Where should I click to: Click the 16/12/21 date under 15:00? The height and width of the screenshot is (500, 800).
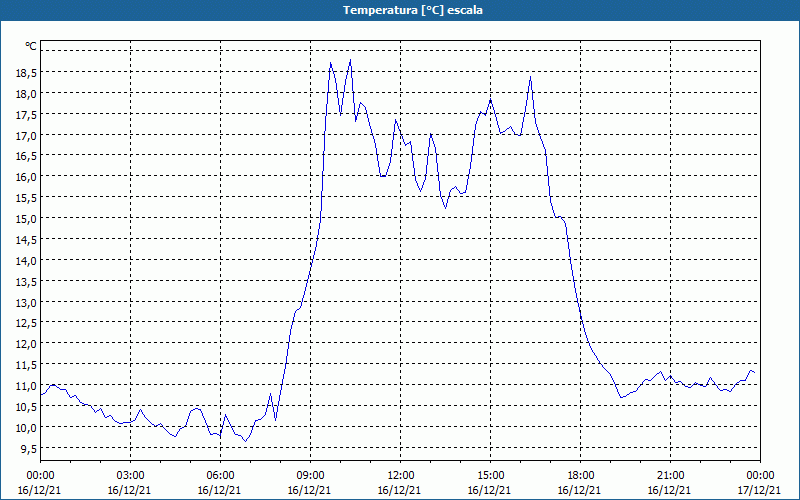coord(489,490)
